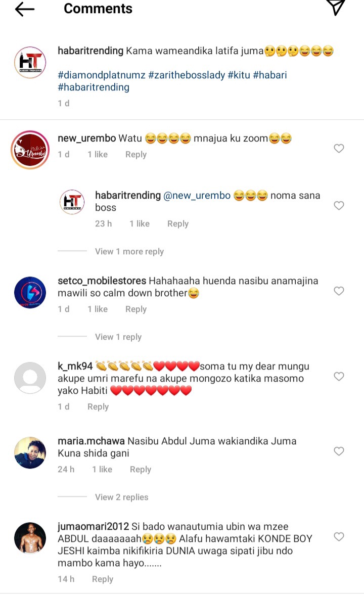Open the share paper-plane icon
This screenshot has width=364, height=596.
click(336, 7)
